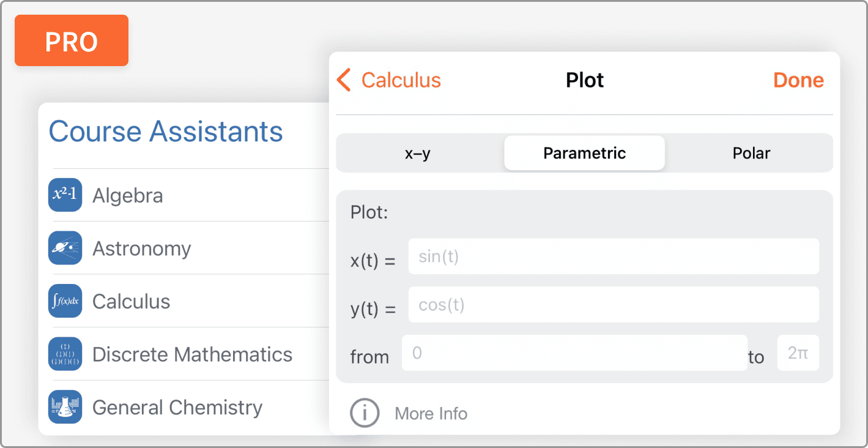Click the Algebra course icon

[65, 195]
